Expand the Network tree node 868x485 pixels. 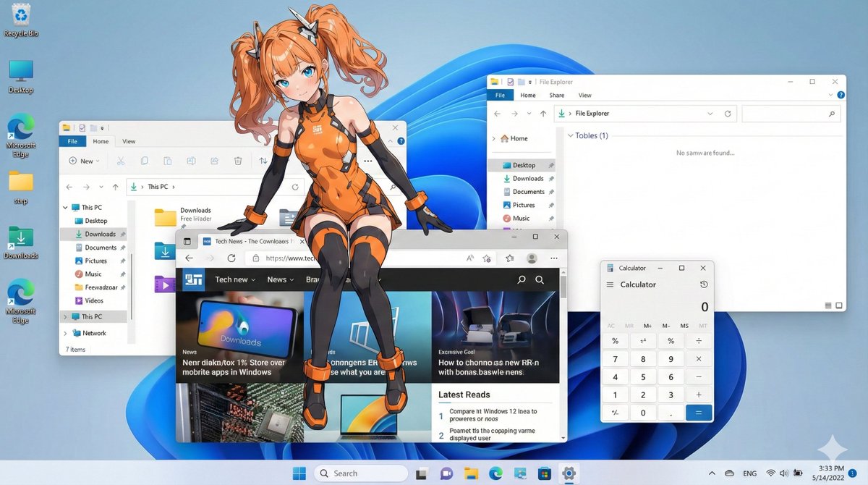coord(66,334)
